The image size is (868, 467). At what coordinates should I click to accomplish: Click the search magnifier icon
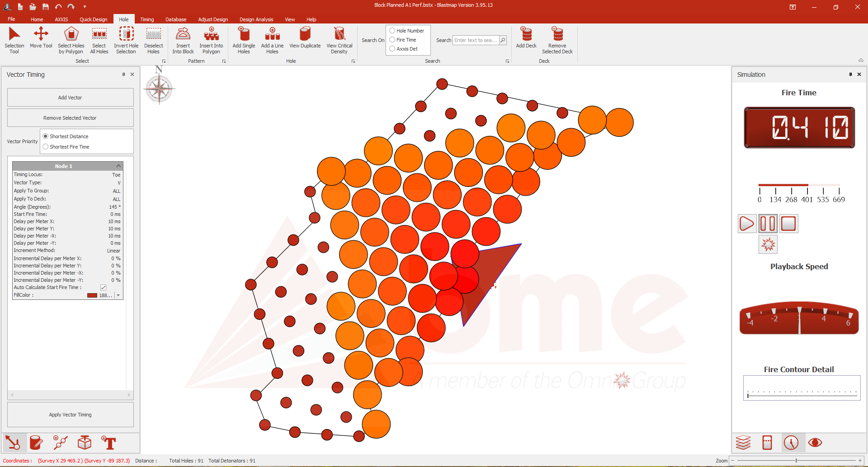[503, 40]
